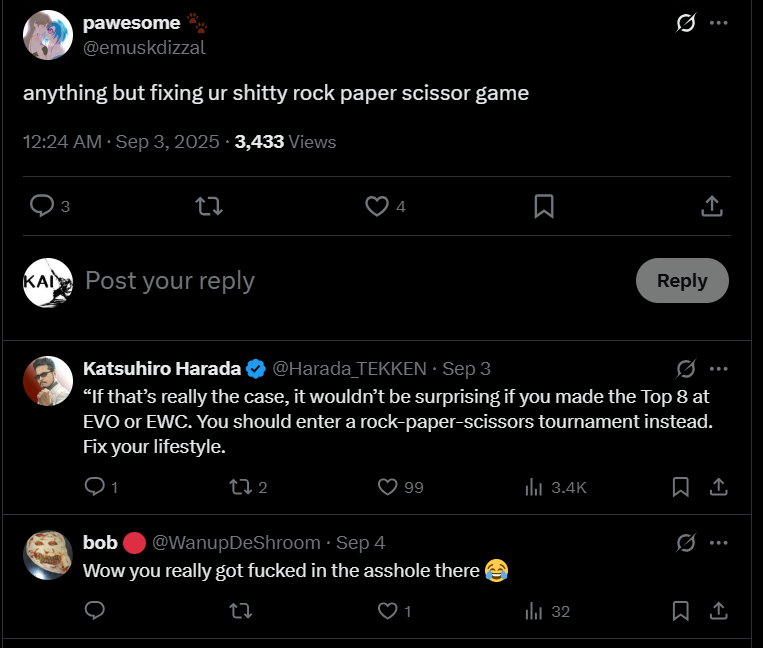Reply to Katsuhiro Harada's comment
Viewport: 763px width, 648px height.
[x=95, y=487]
